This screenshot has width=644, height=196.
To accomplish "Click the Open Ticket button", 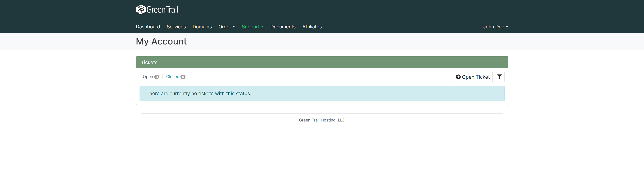I will click(x=472, y=77).
